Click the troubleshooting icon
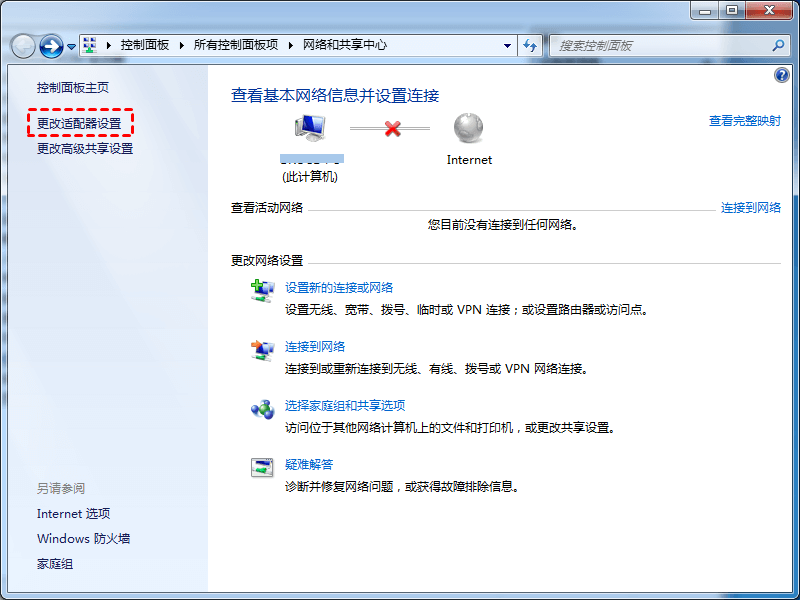 (x=262, y=467)
